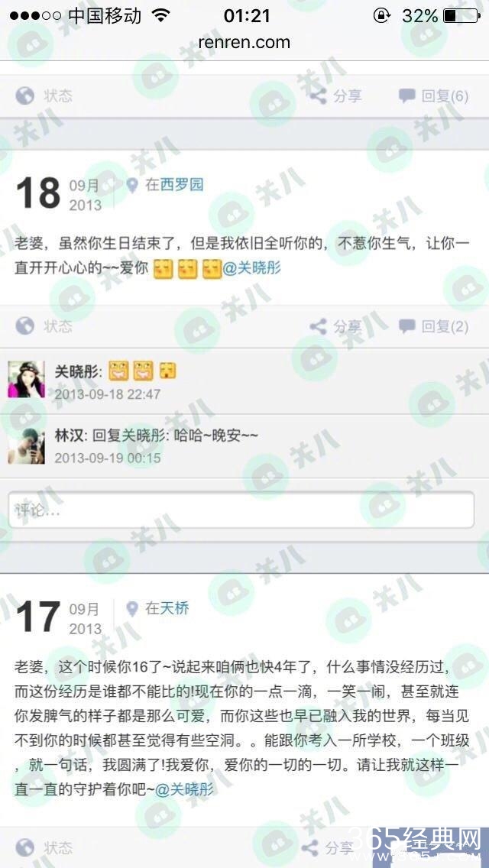Image resolution: width=489 pixels, height=868 pixels.
Task: Tap the @关晓彤 mention in the 18th post
Action: click(251, 269)
